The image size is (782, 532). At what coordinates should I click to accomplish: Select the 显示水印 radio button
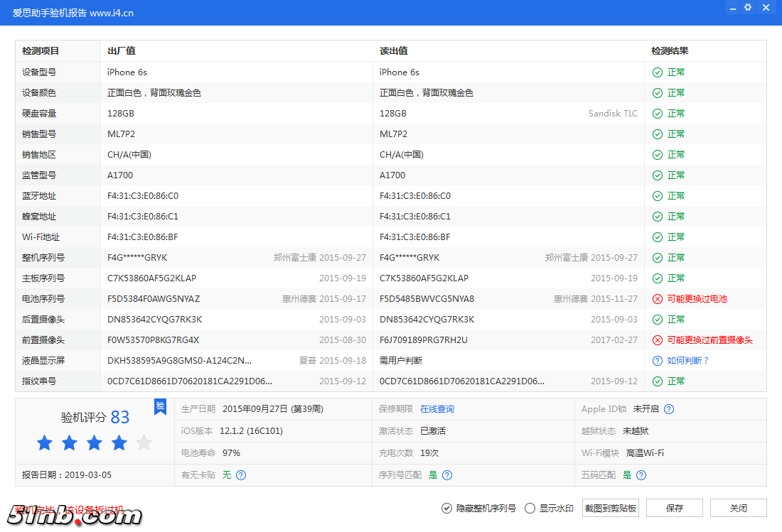pos(530,508)
